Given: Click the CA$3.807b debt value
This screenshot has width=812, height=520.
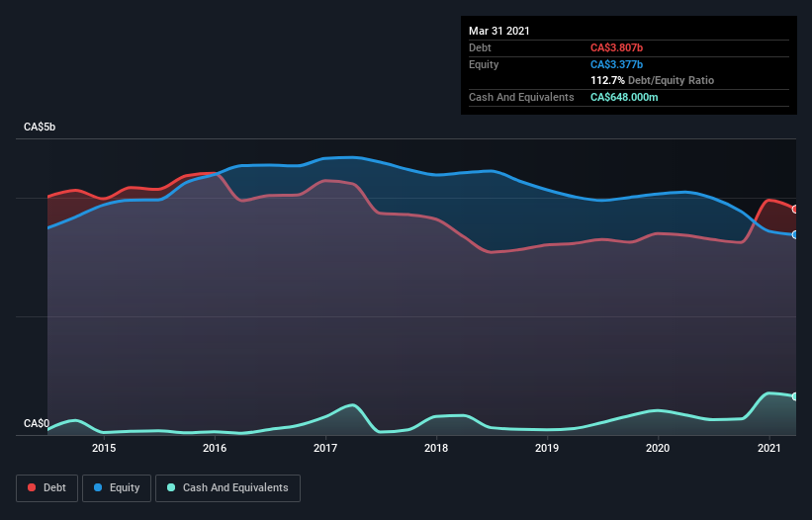Looking at the screenshot, I should [x=616, y=47].
